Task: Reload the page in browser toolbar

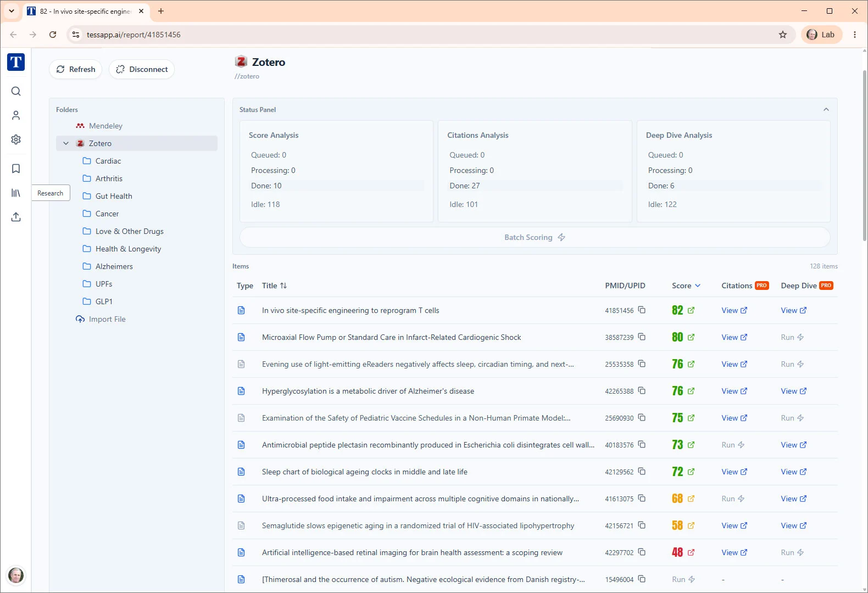Action: [x=53, y=35]
